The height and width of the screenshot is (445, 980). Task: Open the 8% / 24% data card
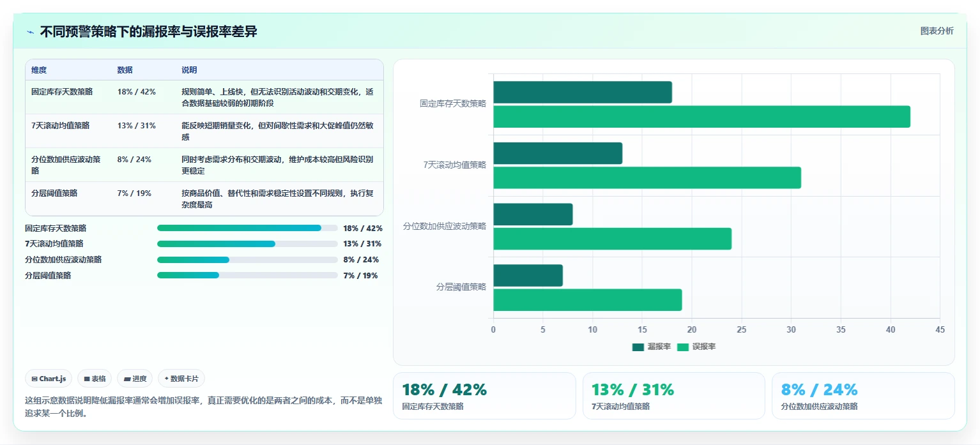click(x=863, y=396)
